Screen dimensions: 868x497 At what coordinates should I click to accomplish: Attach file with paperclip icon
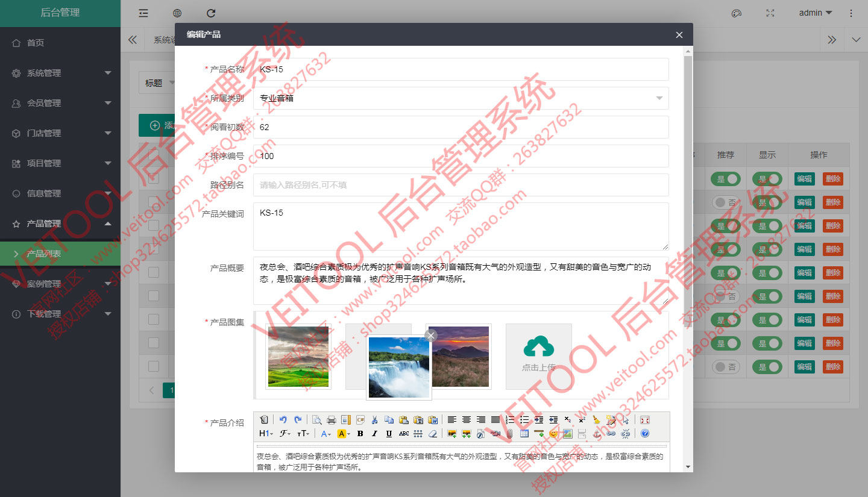click(509, 433)
